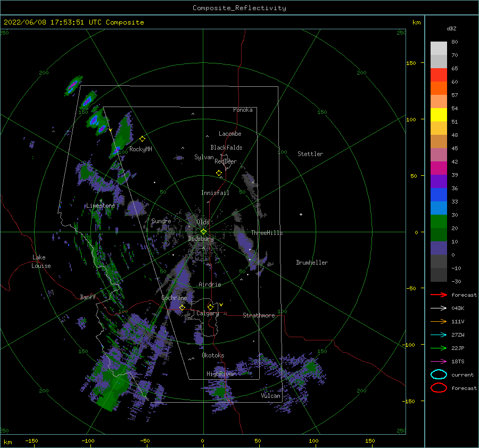This screenshot has width=479, height=448.
Task: Click the Blackfalds label
Action: click(x=226, y=148)
